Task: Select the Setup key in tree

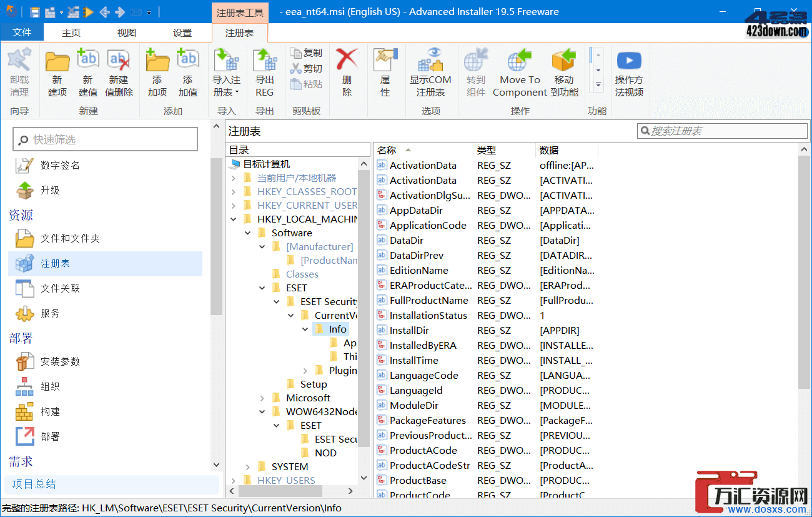Action: [314, 384]
